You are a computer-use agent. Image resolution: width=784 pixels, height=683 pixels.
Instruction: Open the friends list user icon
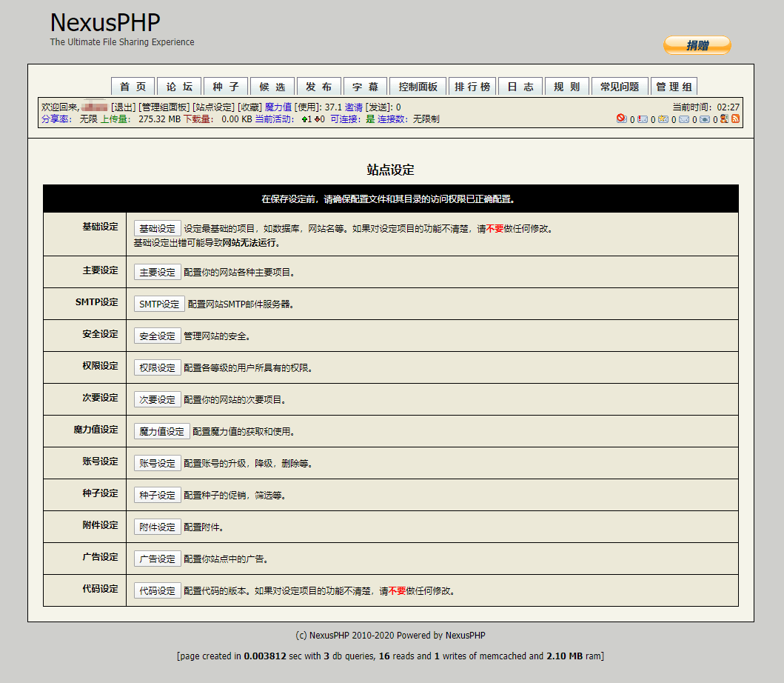point(724,119)
